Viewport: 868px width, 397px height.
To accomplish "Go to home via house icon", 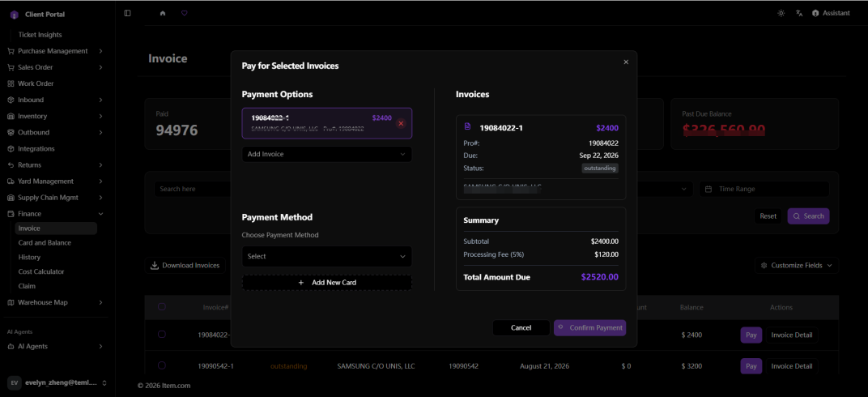I will [x=163, y=13].
